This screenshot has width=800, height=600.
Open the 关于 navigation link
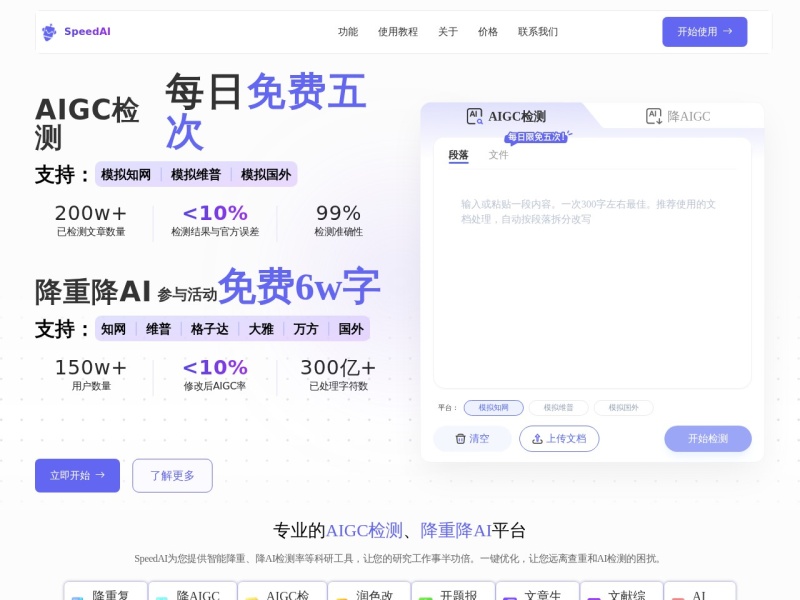(448, 32)
